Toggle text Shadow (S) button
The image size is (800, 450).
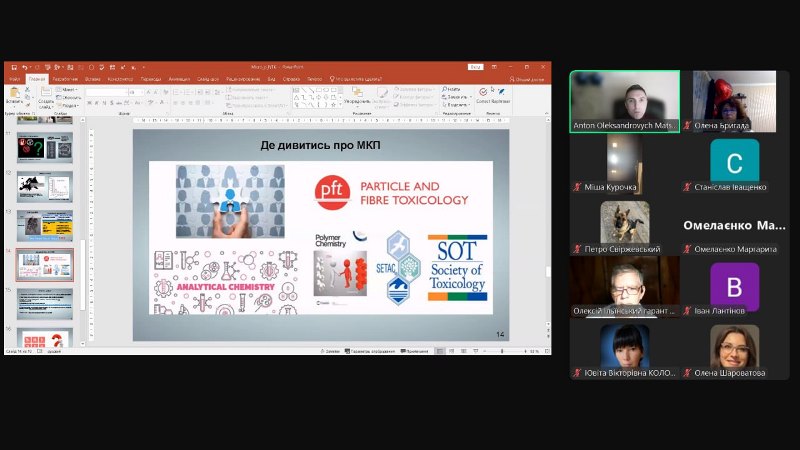(111, 103)
